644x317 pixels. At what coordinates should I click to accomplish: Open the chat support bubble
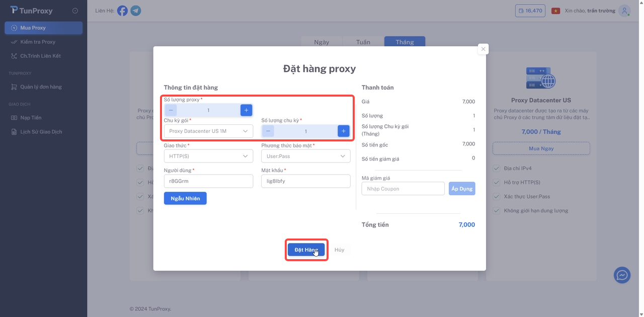click(622, 275)
